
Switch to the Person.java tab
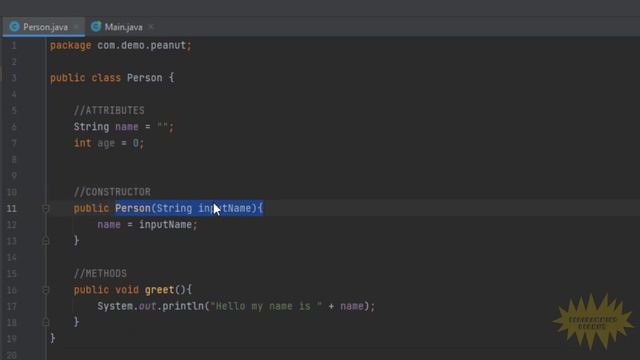tap(44, 27)
